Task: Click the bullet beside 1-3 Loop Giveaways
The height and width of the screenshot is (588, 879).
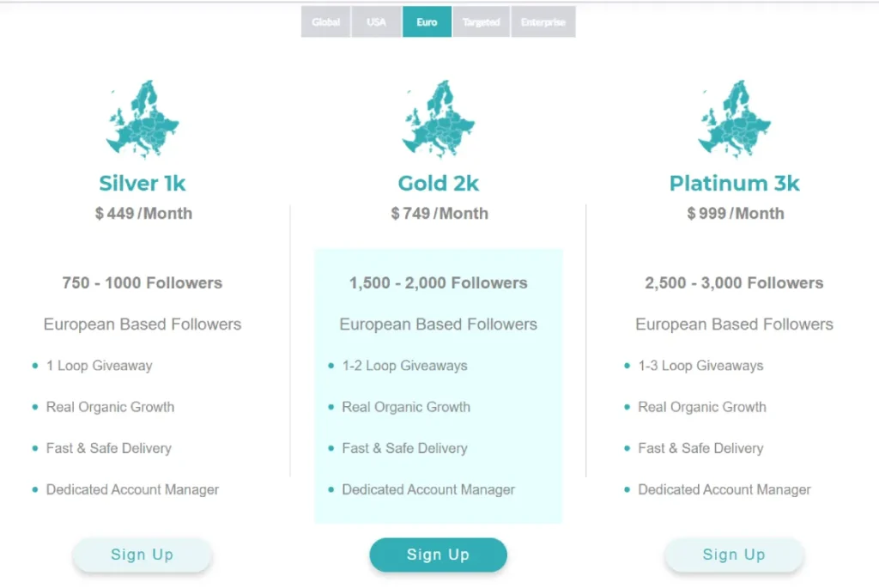Action: tap(627, 366)
